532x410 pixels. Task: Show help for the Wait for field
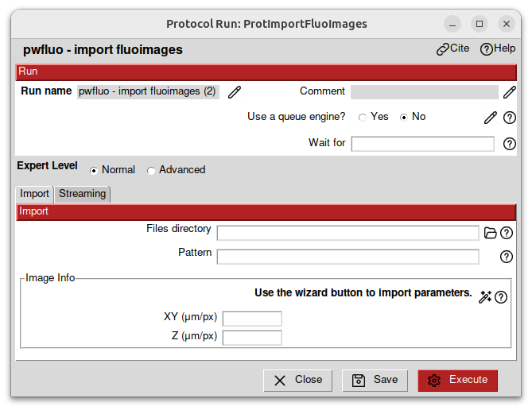pos(510,144)
